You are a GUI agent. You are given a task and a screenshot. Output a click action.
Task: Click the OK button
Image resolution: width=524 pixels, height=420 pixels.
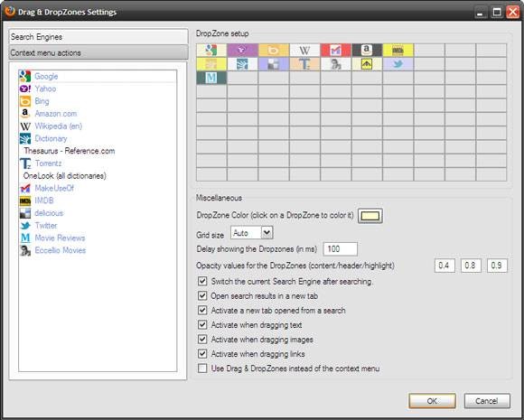[x=432, y=401]
